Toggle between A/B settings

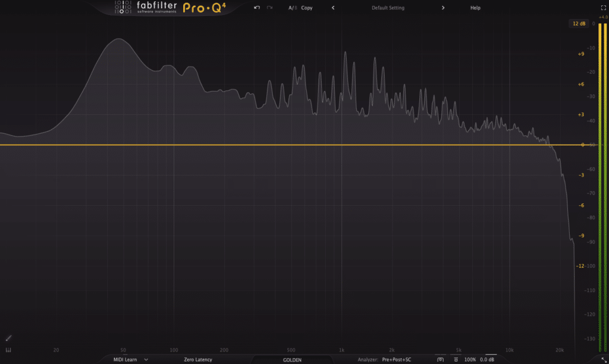point(291,8)
